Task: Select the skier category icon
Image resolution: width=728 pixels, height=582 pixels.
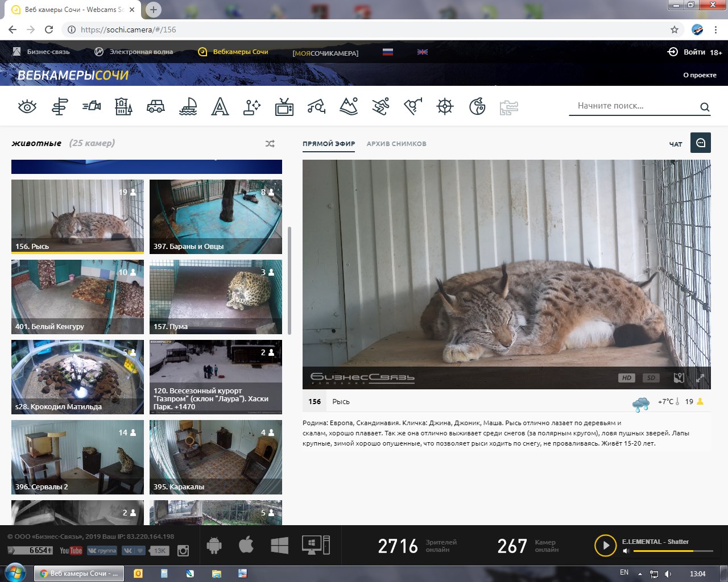Action: click(x=380, y=106)
